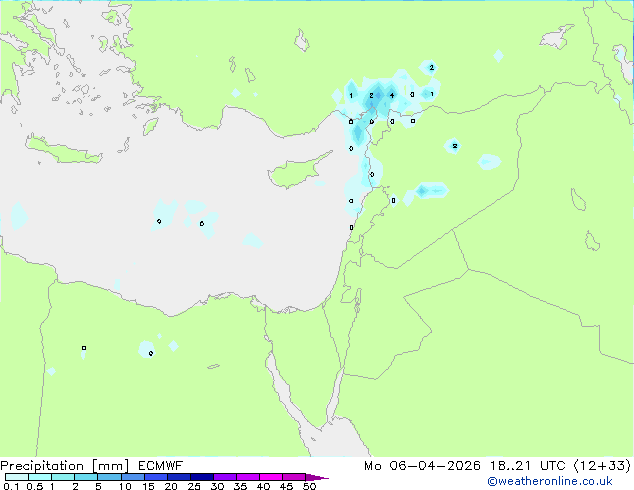Click the '0.1' legend scale label

click(x=11, y=486)
